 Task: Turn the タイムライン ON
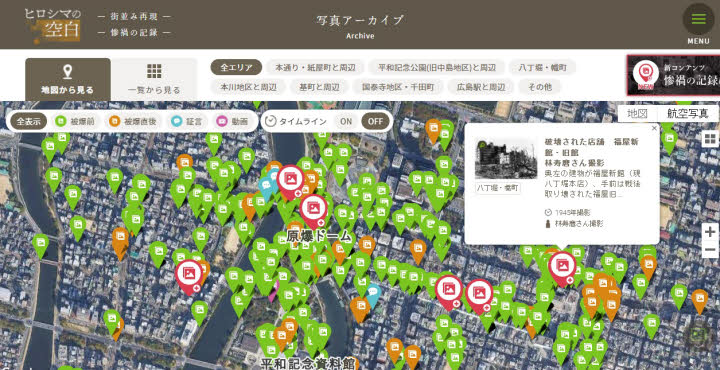coord(346,122)
